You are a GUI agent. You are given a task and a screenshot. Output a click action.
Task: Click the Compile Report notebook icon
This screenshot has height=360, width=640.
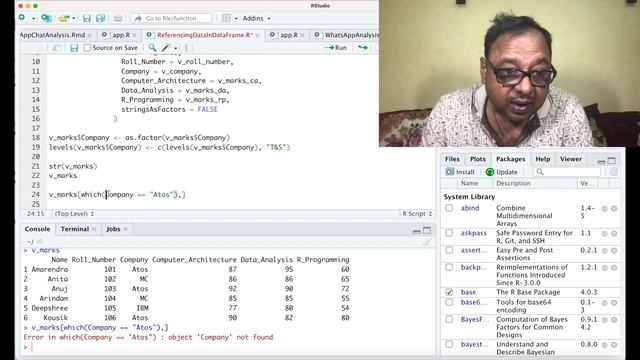coord(188,48)
